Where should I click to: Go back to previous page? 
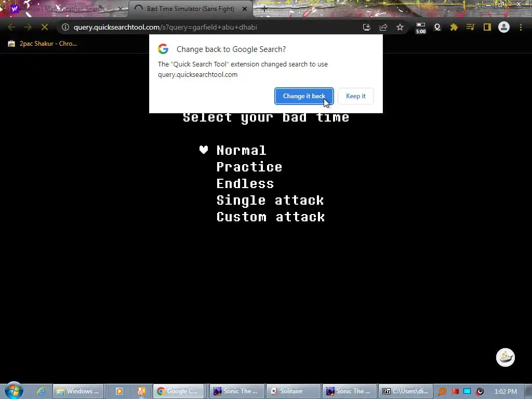point(11,27)
